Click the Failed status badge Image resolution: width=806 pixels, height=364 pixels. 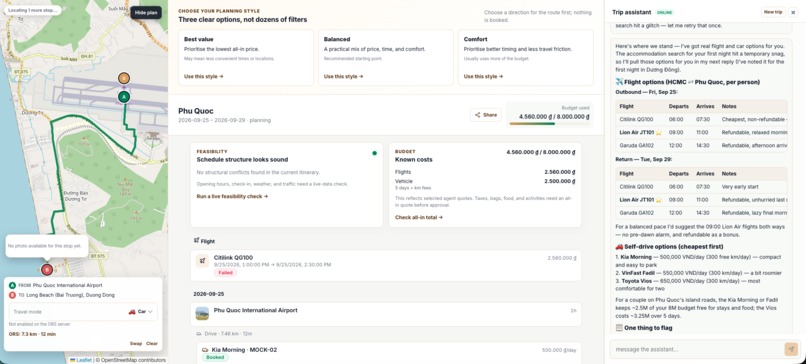pyautogui.click(x=225, y=273)
